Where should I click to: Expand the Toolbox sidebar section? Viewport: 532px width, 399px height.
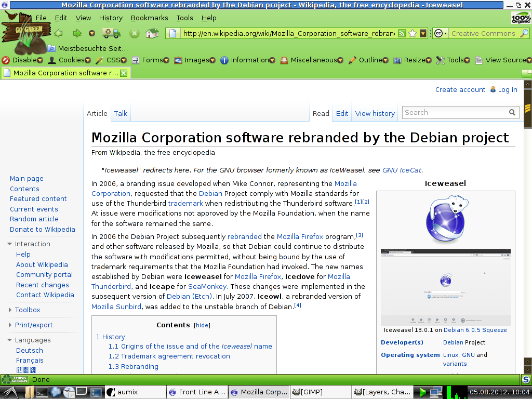[x=9, y=310]
